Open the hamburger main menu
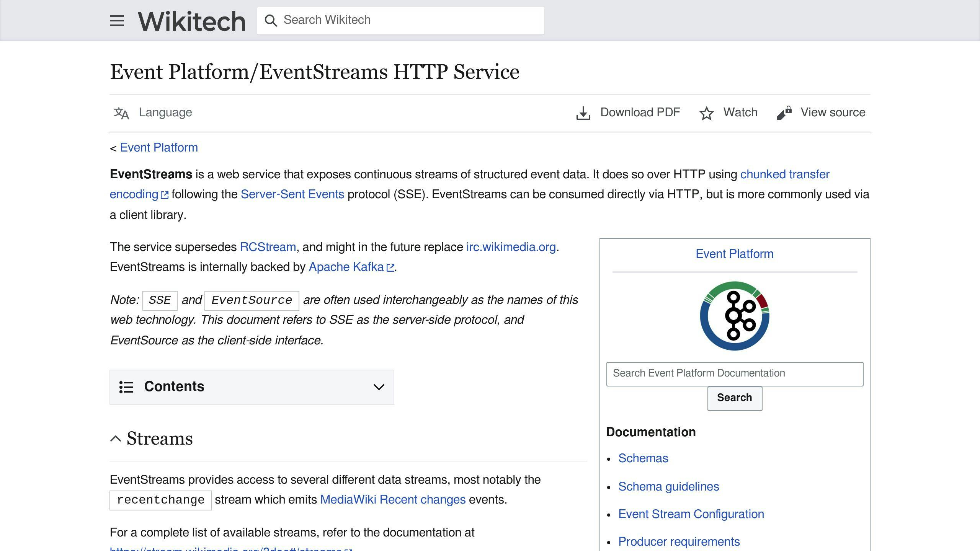This screenshot has width=980, height=551. [117, 21]
